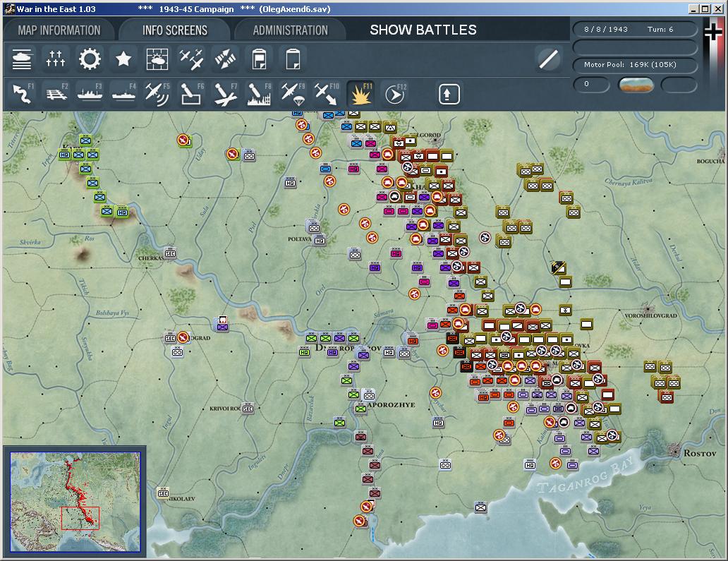Select the SEC unit at Cherkassy

[x=171, y=253]
